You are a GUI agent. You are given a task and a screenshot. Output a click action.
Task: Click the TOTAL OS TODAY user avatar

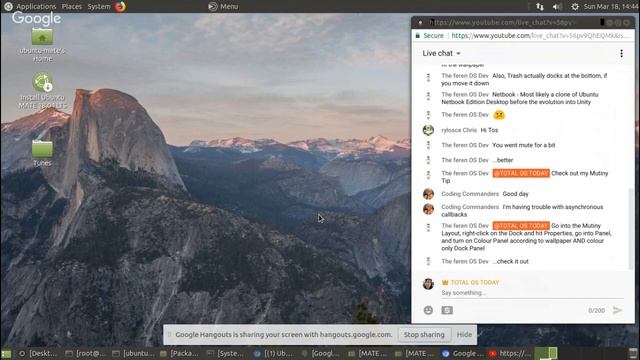[x=428, y=283]
